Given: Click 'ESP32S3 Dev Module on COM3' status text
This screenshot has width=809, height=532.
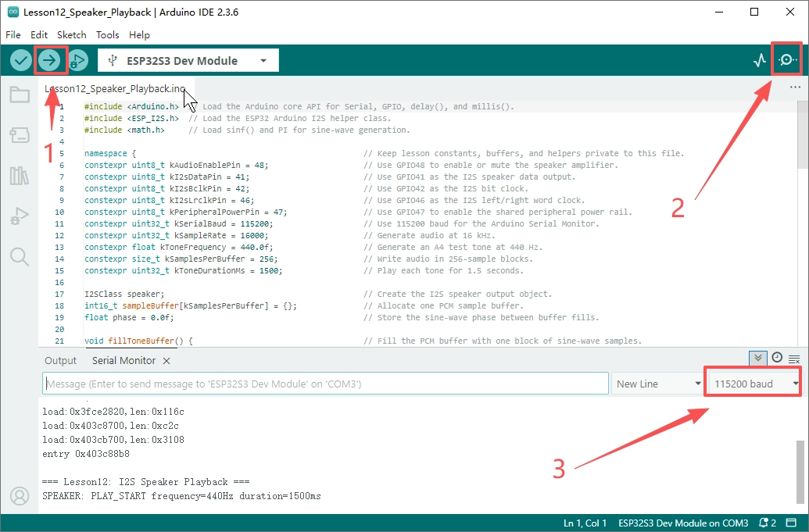Looking at the screenshot, I should 683,523.
